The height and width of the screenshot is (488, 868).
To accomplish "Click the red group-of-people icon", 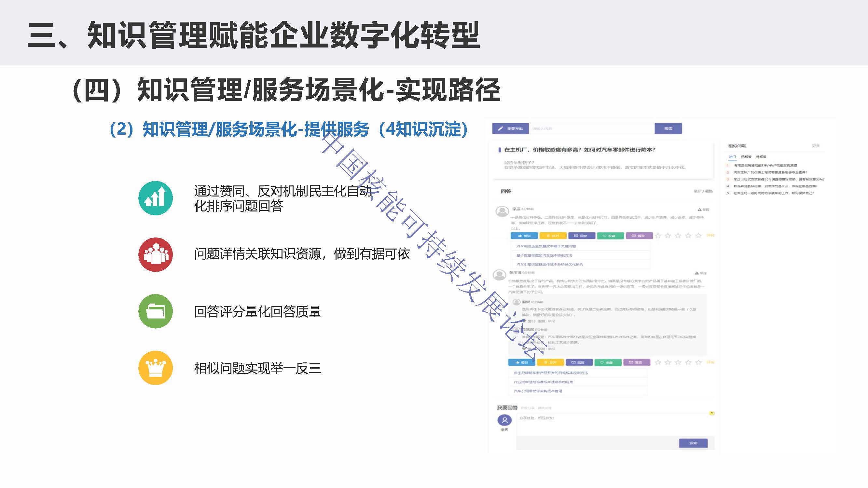I will coord(155,255).
